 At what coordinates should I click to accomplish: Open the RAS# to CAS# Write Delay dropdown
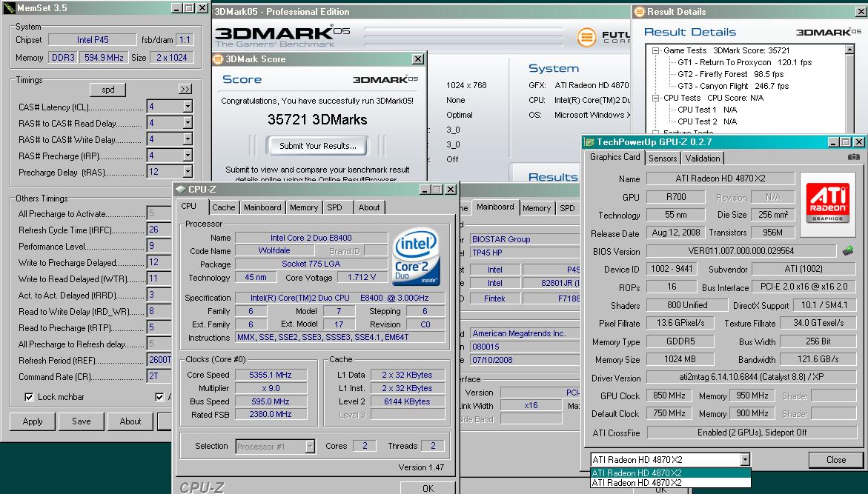pos(188,138)
